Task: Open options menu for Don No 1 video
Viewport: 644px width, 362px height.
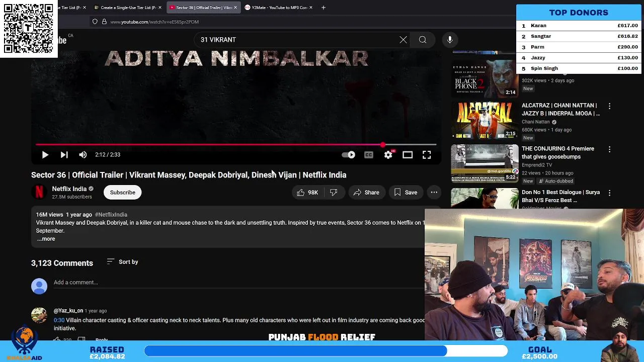Action: tap(609, 193)
